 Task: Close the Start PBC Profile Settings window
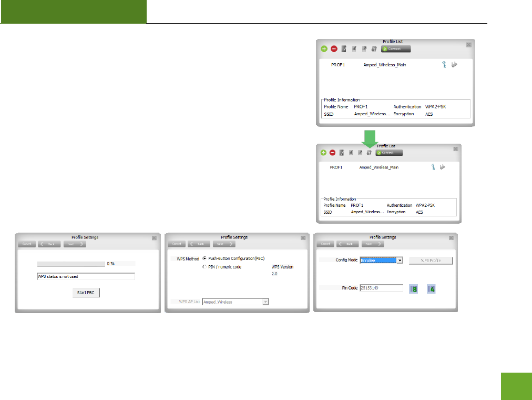coord(155,238)
